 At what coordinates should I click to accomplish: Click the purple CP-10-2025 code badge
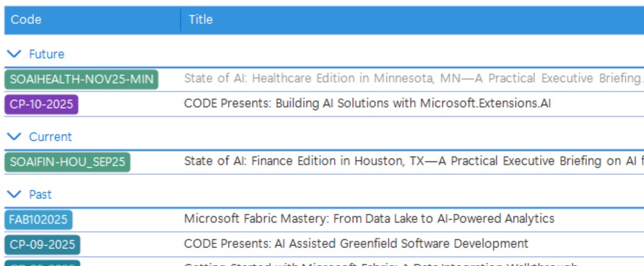[x=42, y=104]
